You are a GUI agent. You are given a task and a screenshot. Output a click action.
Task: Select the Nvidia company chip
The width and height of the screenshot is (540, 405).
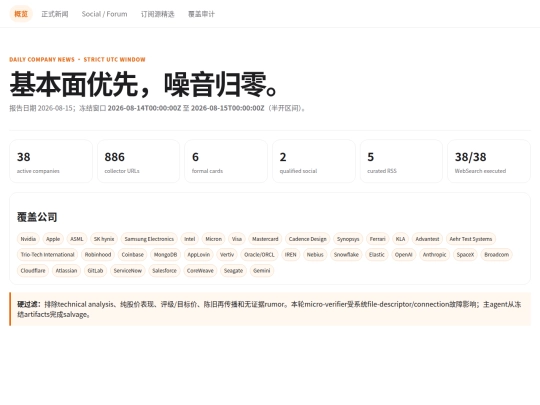click(x=28, y=239)
